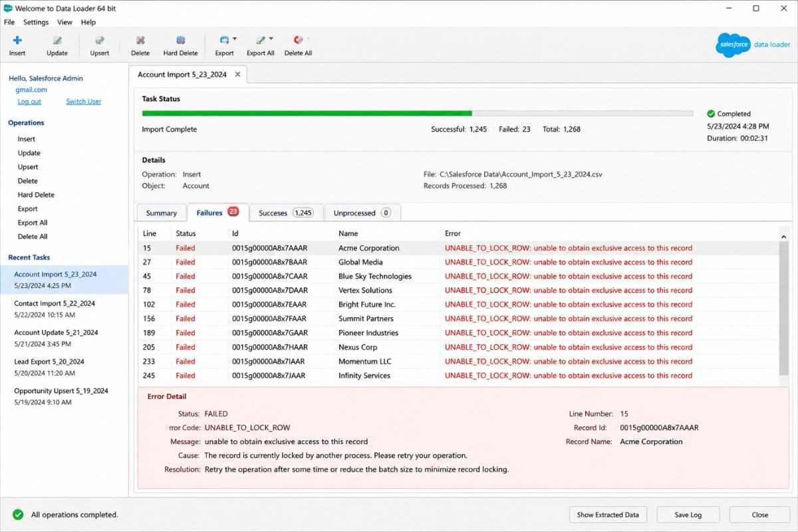Click the Export All toolbar icon
The width and height of the screenshot is (798, 532).
pyautogui.click(x=261, y=41)
